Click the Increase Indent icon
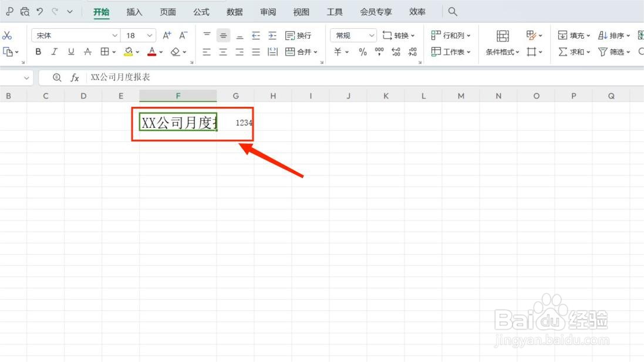 pos(272,36)
